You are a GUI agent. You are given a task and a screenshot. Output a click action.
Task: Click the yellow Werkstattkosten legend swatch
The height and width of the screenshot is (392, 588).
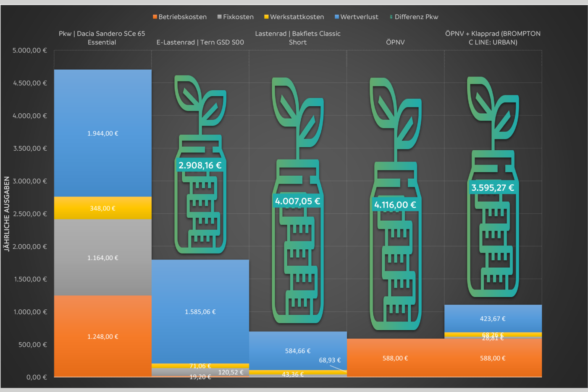(266, 17)
